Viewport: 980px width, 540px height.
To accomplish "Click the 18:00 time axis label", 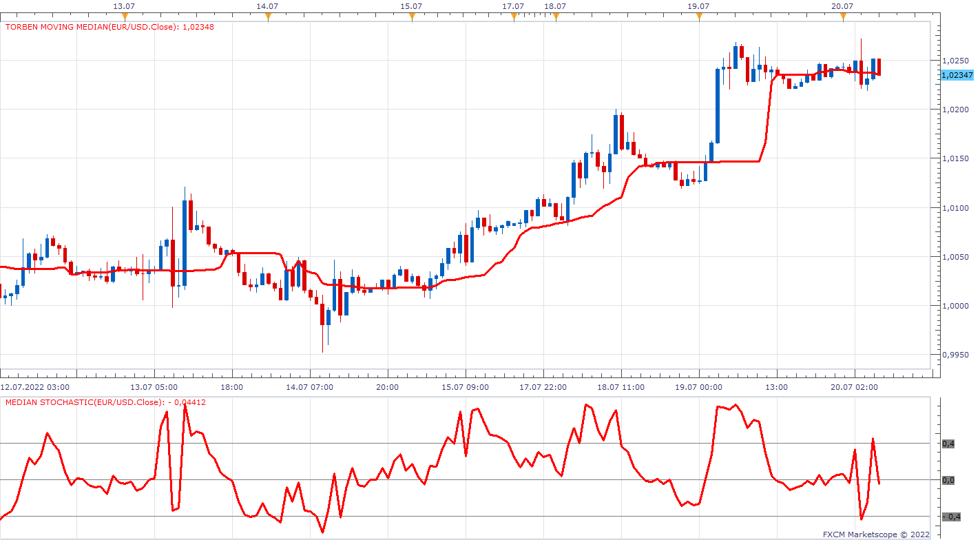I will [x=231, y=387].
